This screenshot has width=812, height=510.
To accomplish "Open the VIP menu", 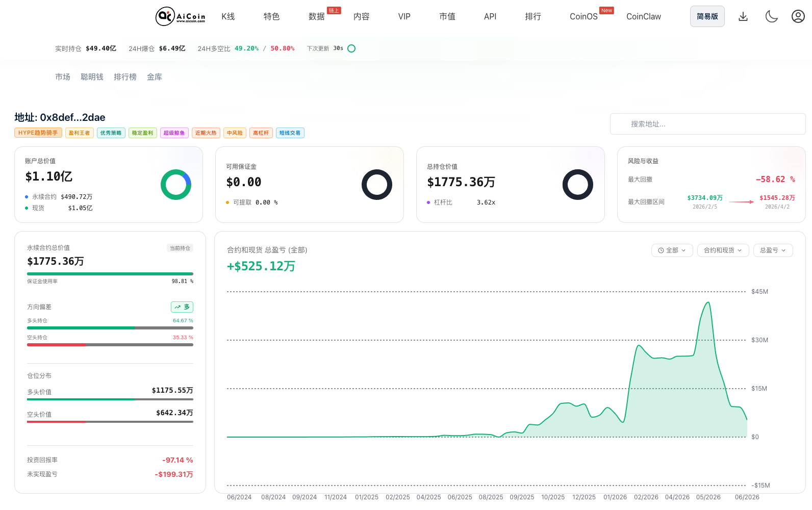I will (x=404, y=16).
